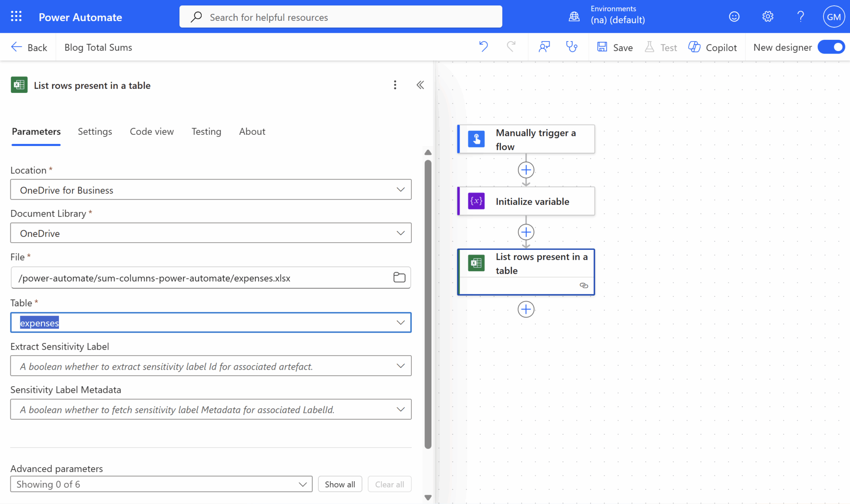Click the connection link icon on Excel card
This screenshot has height=504, width=850.
coord(584,285)
